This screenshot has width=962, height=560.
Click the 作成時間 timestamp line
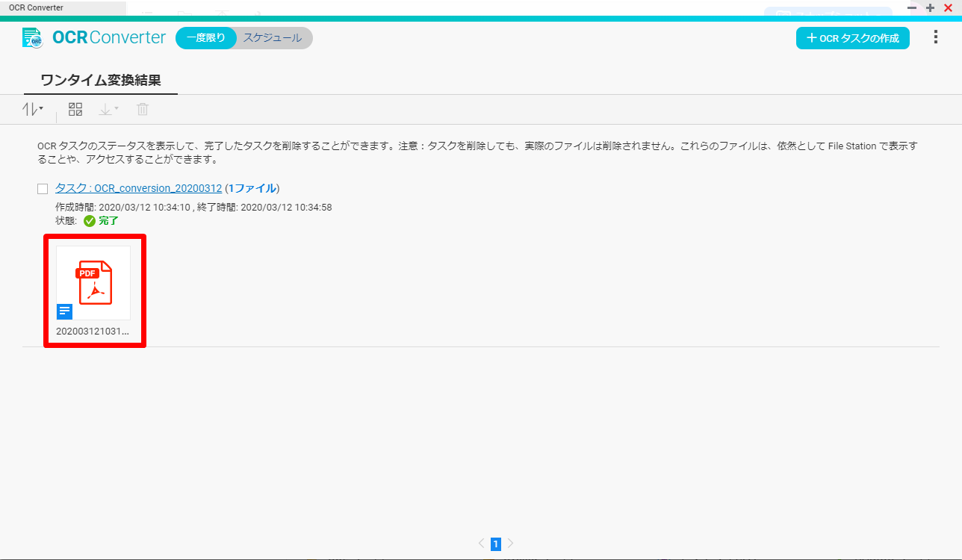coord(193,207)
